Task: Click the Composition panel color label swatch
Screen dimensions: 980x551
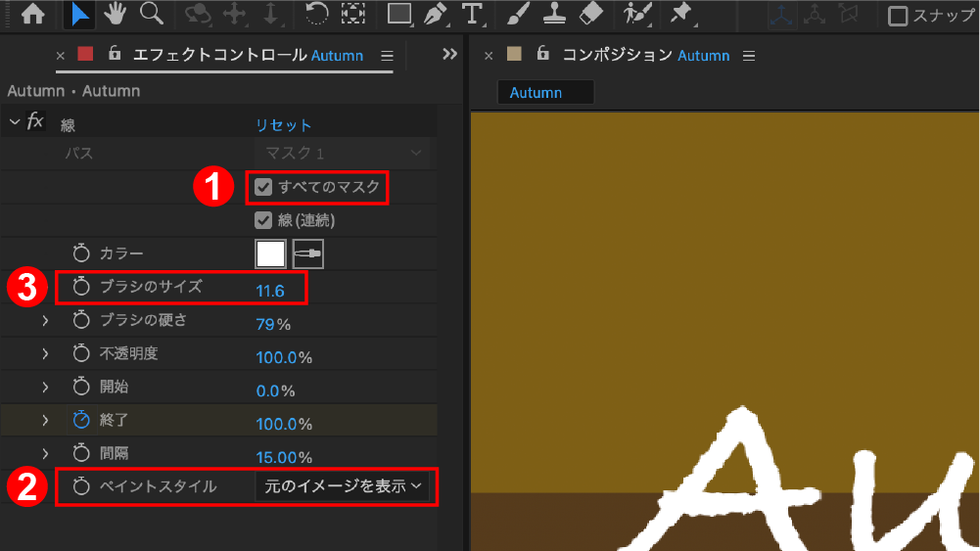Action: 514,54
